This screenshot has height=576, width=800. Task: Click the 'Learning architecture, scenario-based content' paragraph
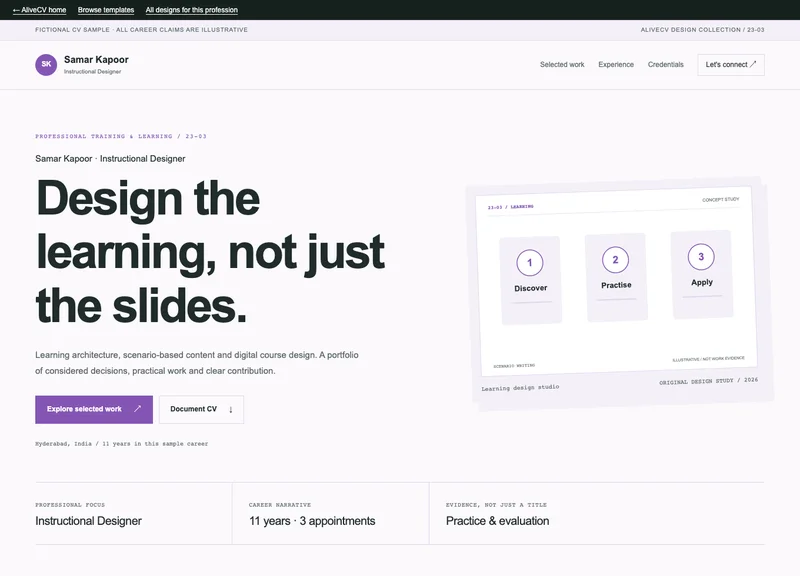(197, 363)
